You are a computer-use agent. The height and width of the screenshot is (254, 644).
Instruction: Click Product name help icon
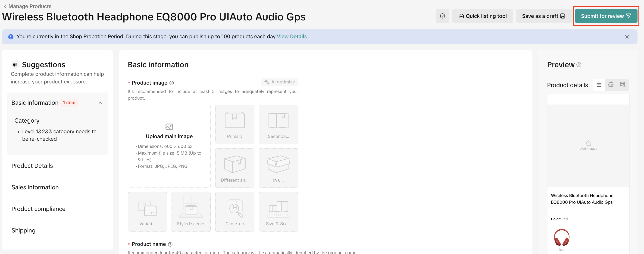tap(170, 244)
